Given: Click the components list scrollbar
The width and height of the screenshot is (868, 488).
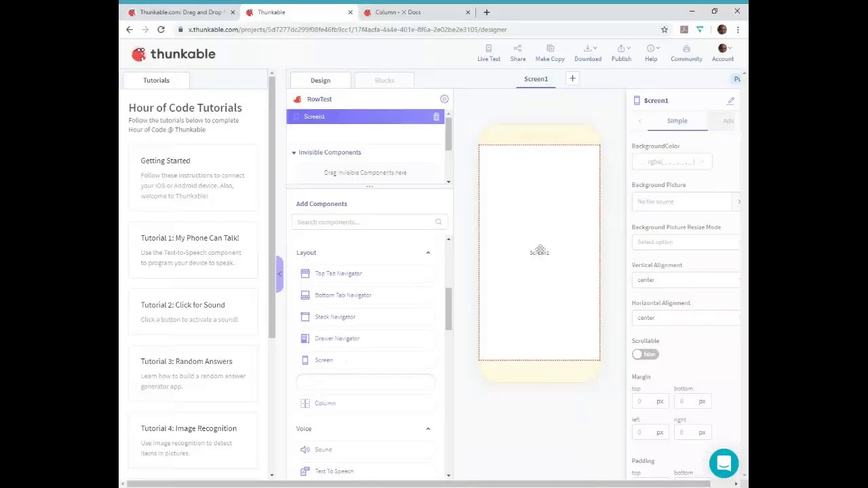Looking at the screenshot, I should (448, 309).
